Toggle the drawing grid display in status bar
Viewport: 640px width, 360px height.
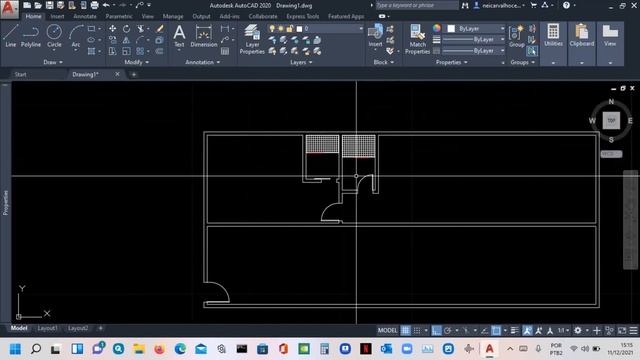click(x=405, y=330)
